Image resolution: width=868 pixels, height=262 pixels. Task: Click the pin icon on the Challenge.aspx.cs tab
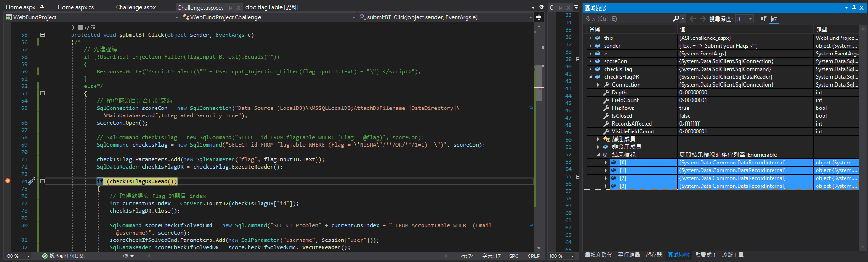pos(230,8)
